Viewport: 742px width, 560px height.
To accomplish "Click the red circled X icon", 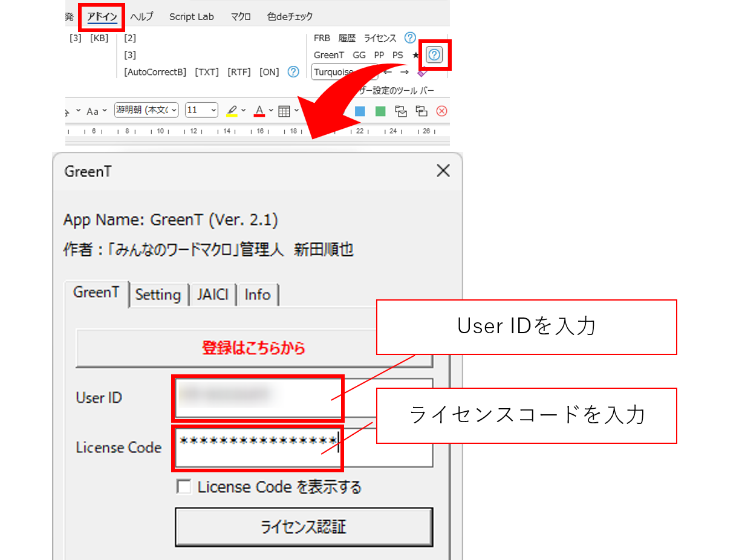I will click(441, 111).
